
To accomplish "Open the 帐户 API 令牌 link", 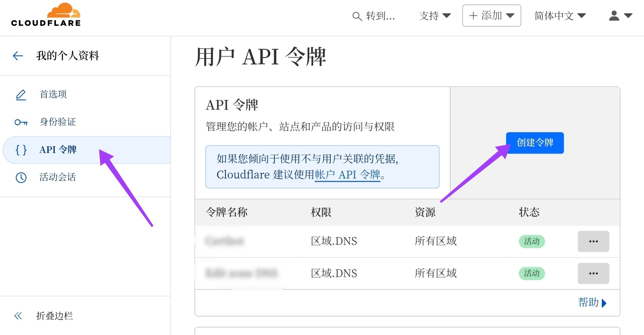I will point(347,175).
